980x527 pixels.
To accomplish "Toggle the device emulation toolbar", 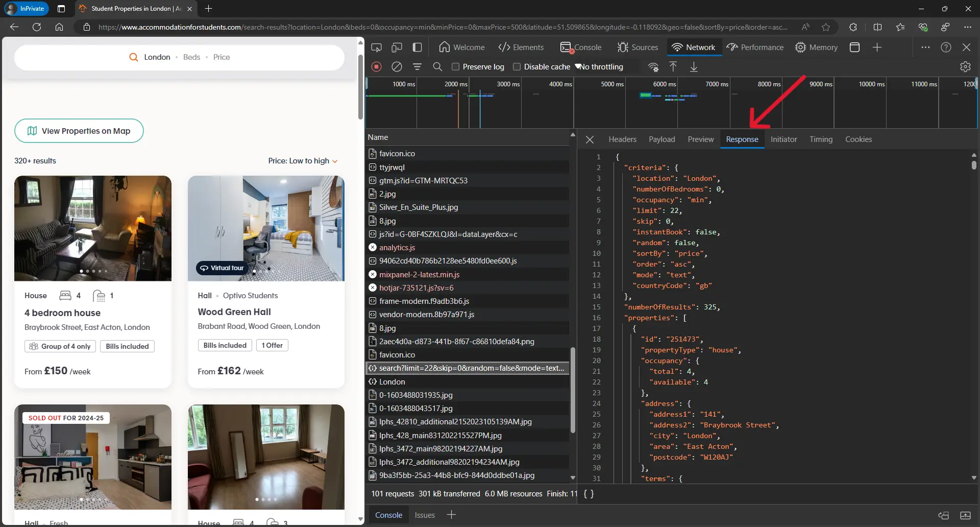I will pos(397,47).
